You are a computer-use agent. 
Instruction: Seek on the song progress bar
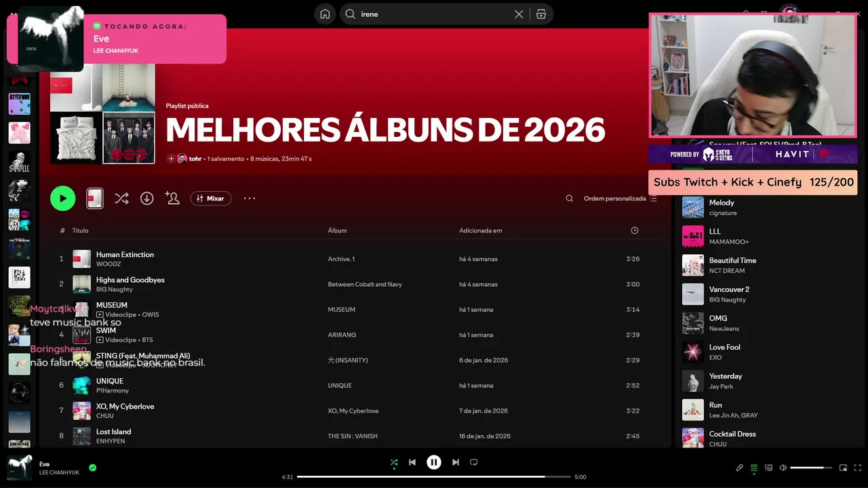coord(434,476)
